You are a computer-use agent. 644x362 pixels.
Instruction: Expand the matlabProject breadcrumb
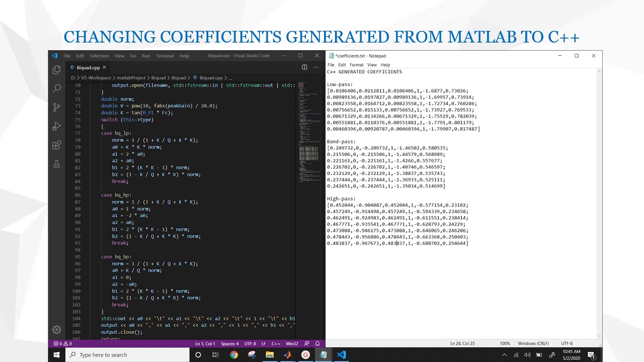point(131,78)
